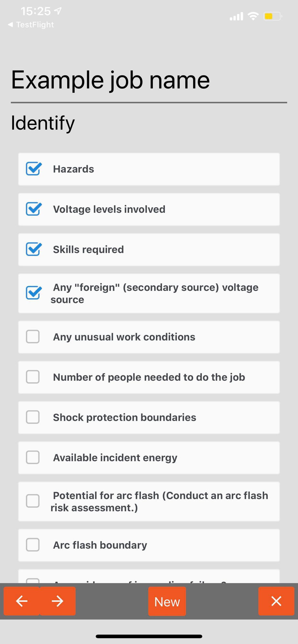298x644 pixels.
Task: Uncheck the Hazards checkbox
Action: 33,169
